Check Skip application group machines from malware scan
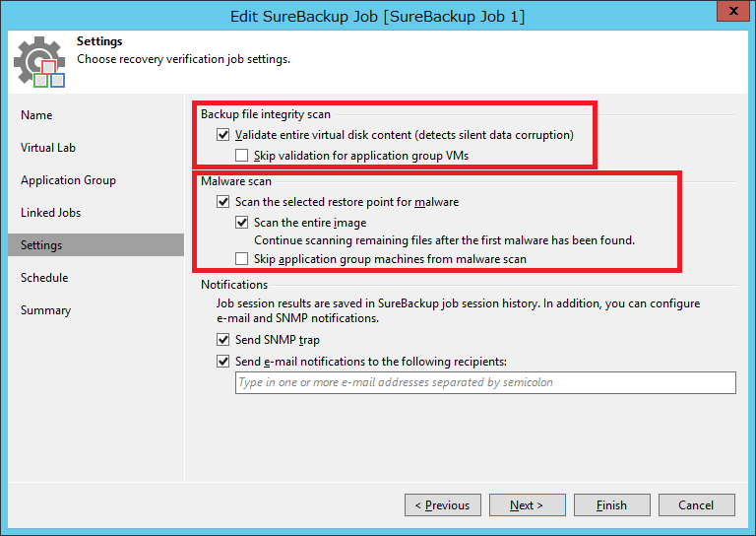 click(x=241, y=259)
